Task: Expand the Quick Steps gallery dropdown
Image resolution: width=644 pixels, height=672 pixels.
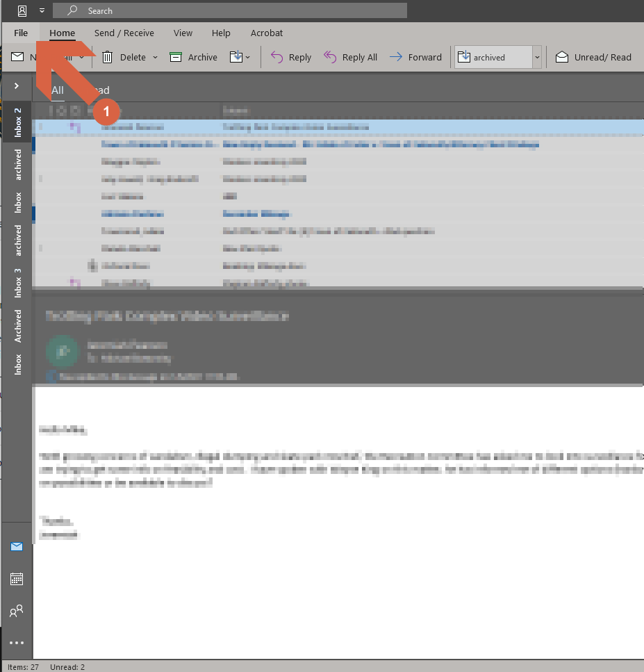Action: [x=537, y=57]
